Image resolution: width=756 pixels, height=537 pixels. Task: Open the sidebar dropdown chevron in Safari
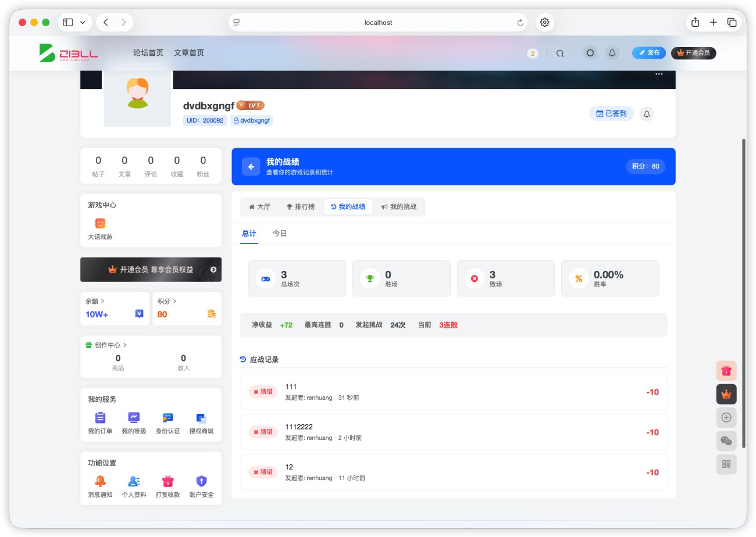tap(83, 23)
